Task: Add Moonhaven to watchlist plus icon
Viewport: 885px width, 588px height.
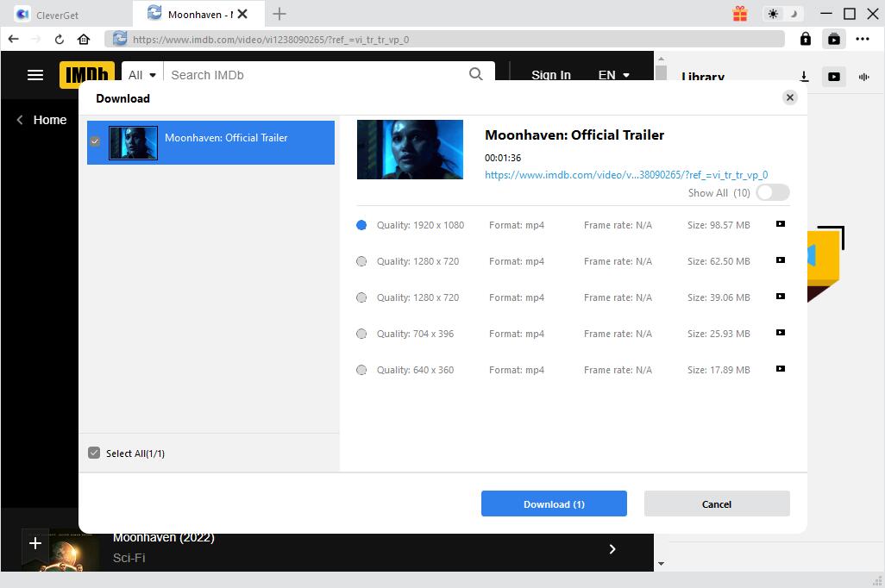Action: (35, 543)
